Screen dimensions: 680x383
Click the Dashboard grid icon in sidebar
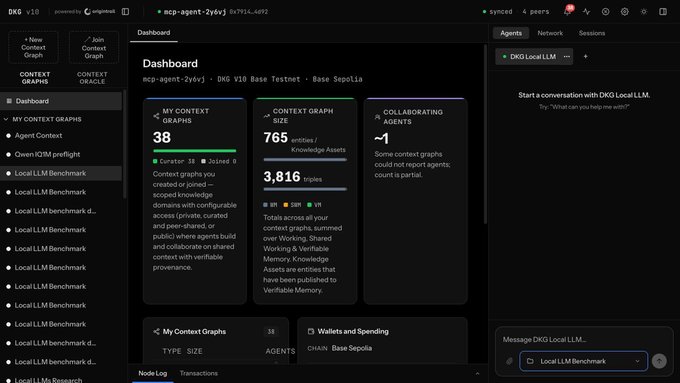(9, 101)
